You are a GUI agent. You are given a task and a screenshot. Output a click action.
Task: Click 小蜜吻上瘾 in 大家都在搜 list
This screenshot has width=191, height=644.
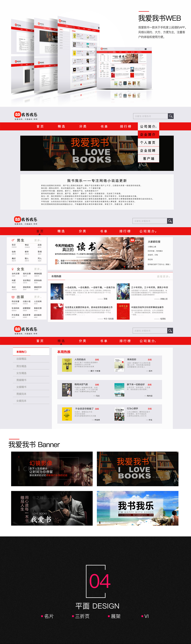tap(152, 247)
